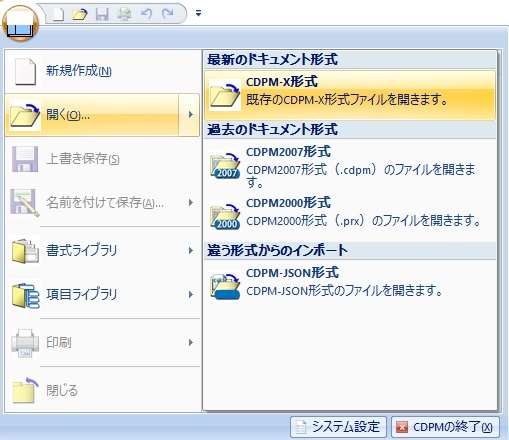Image resolution: width=509 pixels, height=440 pixels.
Task: Expand the 印刷 submenu arrow
Action: [x=190, y=342]
